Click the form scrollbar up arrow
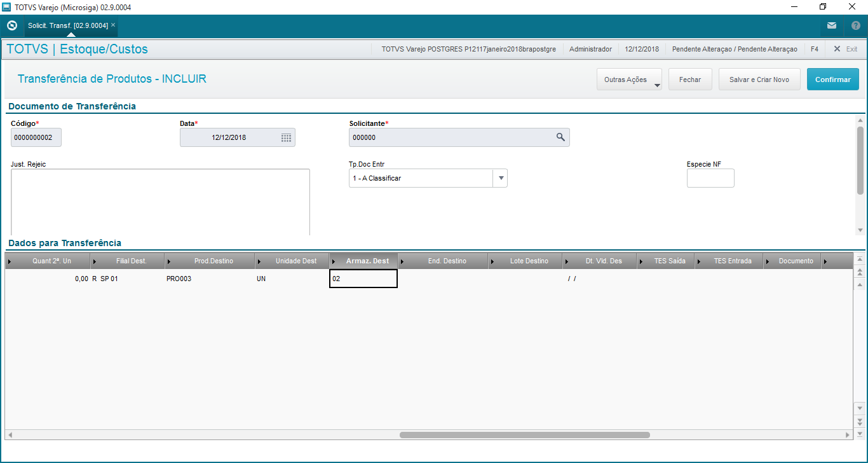The height and width of the screenshot is (463, 868). (x=860, y=120)
